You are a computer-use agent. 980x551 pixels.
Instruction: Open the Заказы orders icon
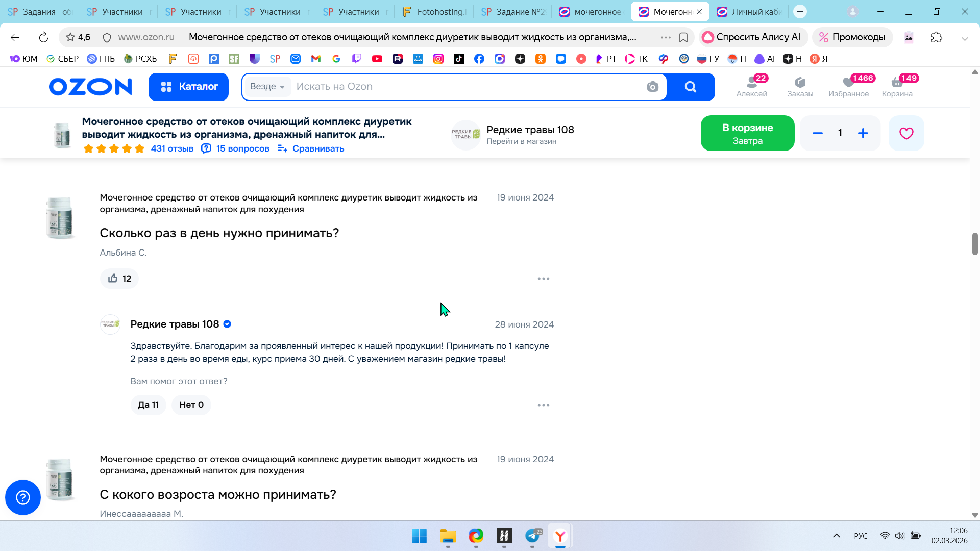click(x=800, y=86)
